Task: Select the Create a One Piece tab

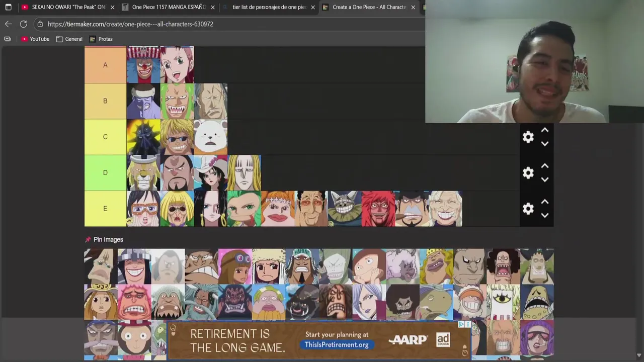Action: pyautogui.click(x=369, y=7)
